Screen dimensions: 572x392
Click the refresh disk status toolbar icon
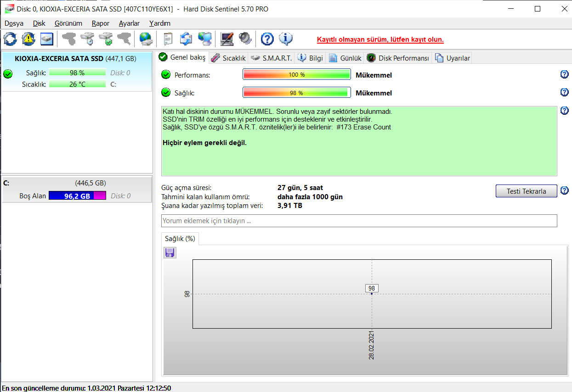tap(10, 39)
